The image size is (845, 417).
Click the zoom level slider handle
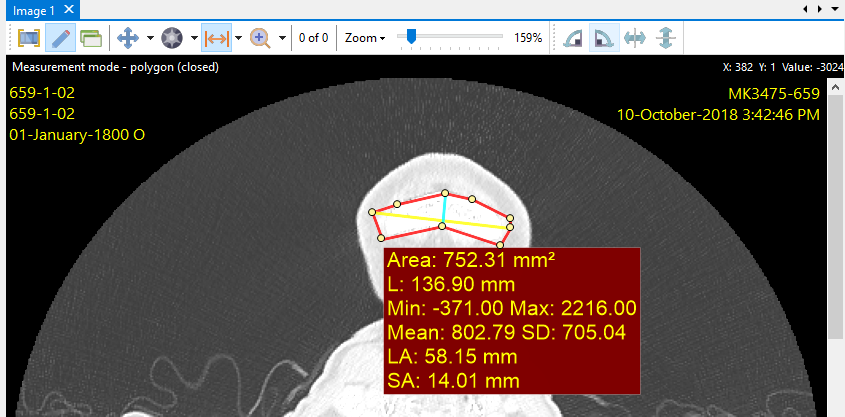[x=410, y=37]
